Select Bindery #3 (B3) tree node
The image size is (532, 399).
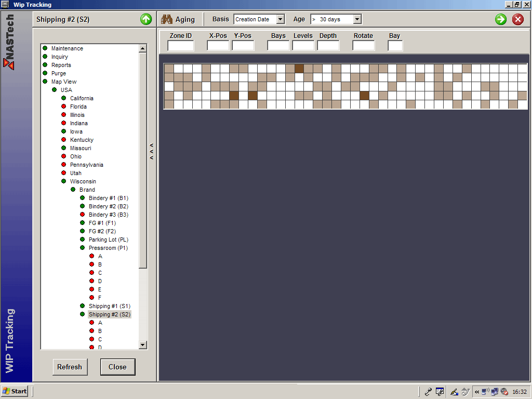[x=108, y=215]
